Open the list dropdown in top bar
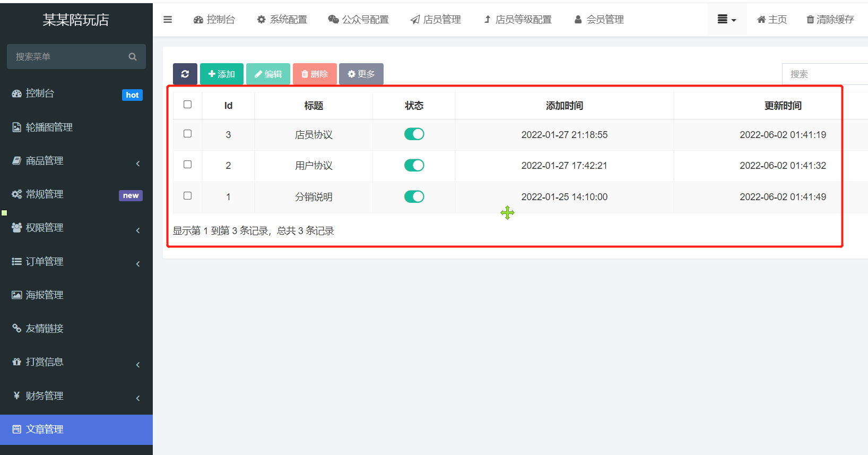The image size is (868, 455). click(x=726, y=20)
